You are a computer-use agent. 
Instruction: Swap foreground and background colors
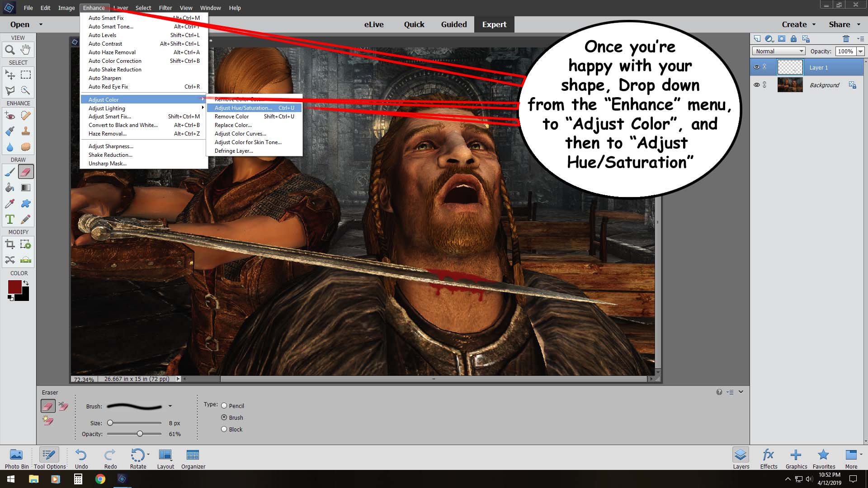click(26, 283)
